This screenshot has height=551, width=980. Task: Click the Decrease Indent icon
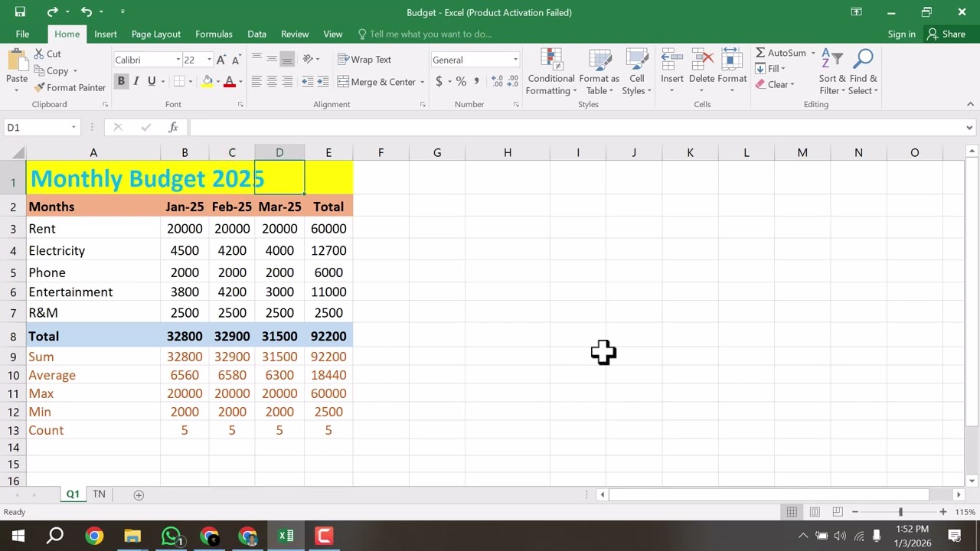(308, 82)
